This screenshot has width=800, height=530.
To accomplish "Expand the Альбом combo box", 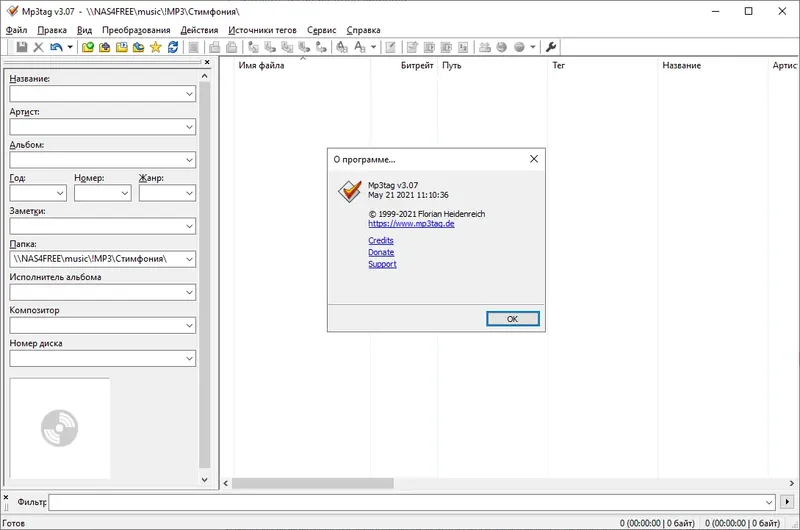I will (189, 160).
